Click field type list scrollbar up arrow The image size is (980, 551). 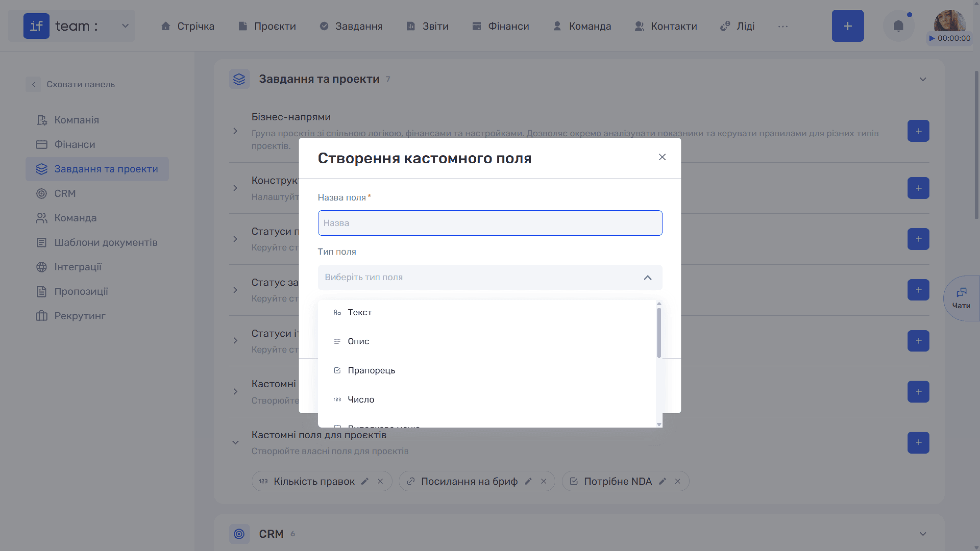(x=659, y=304)
